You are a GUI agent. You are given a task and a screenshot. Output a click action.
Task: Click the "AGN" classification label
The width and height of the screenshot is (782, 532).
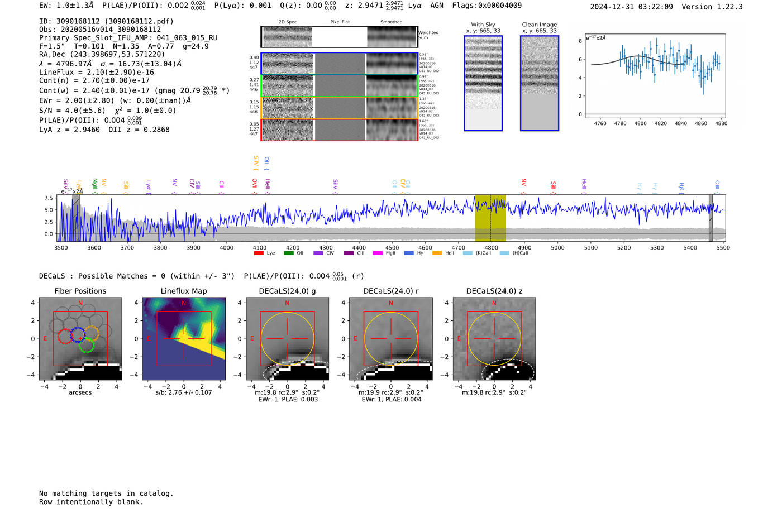437,6
